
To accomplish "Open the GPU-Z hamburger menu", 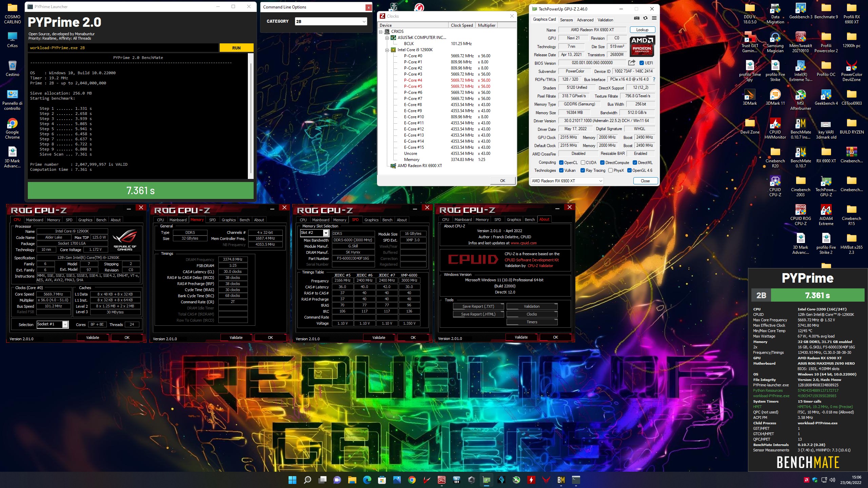I will click(654, 18).
